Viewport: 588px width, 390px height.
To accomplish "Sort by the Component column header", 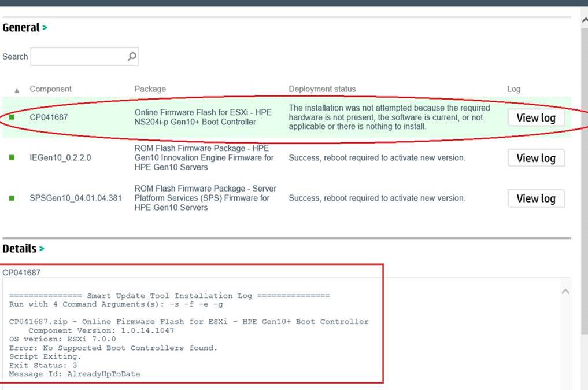I will pyautogui.click(x=51, y=89).
